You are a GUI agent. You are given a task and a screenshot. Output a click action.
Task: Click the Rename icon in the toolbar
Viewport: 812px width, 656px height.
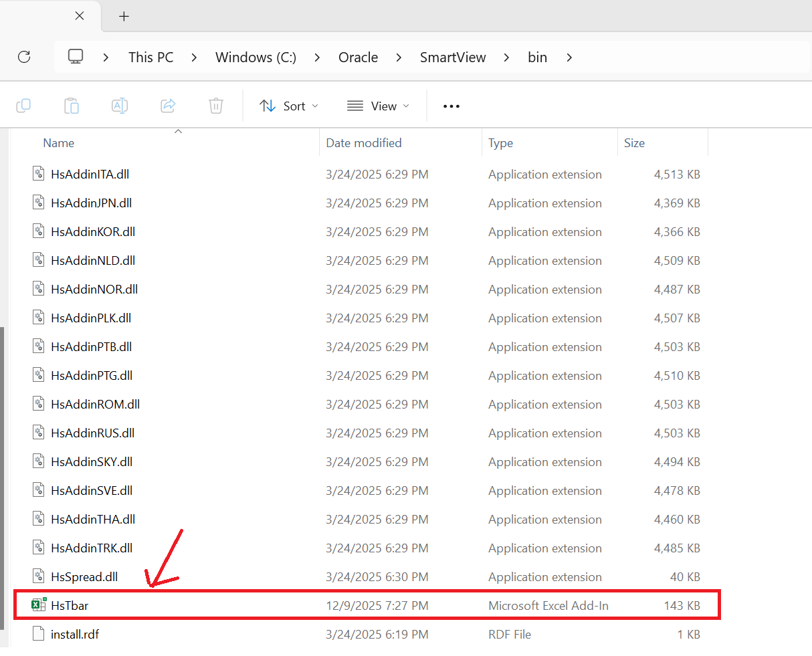(x=120, y=106)
